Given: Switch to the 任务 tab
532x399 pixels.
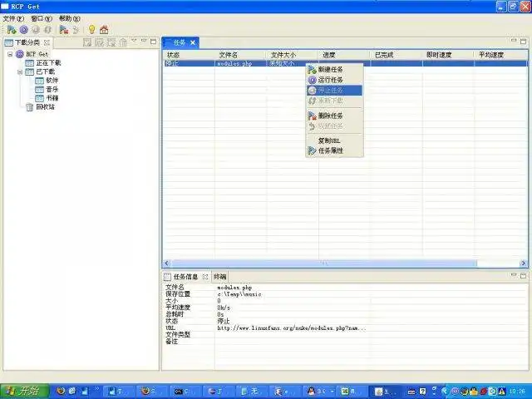Looking at the screenshot, I should [180, 42].
